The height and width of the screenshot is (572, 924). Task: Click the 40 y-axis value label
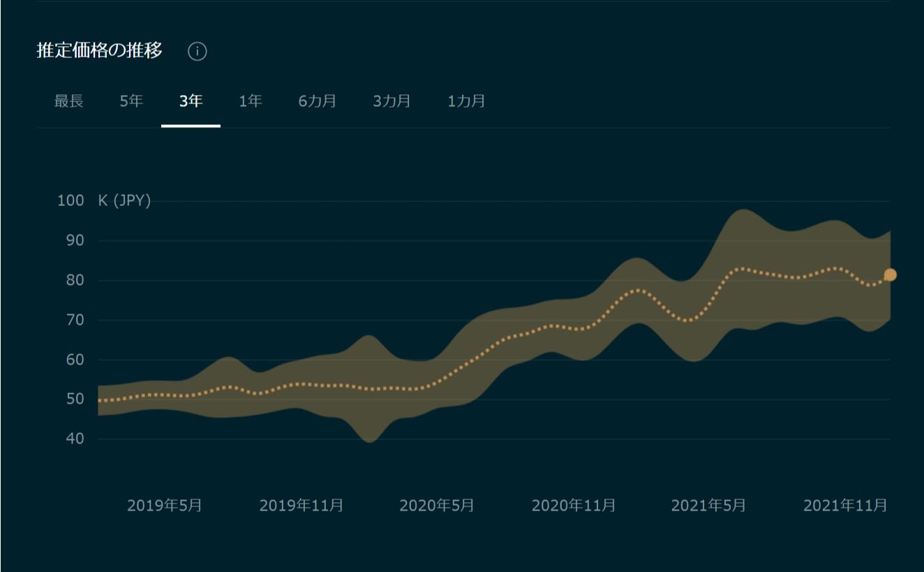74,439
